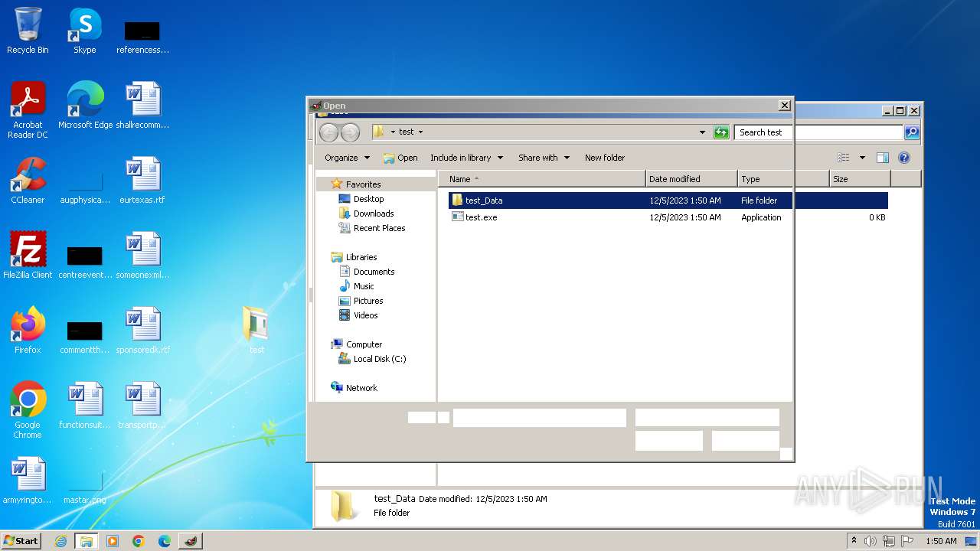The image size is (980, 551).
Task: Open Music library
Action: [x=364, y=286]
